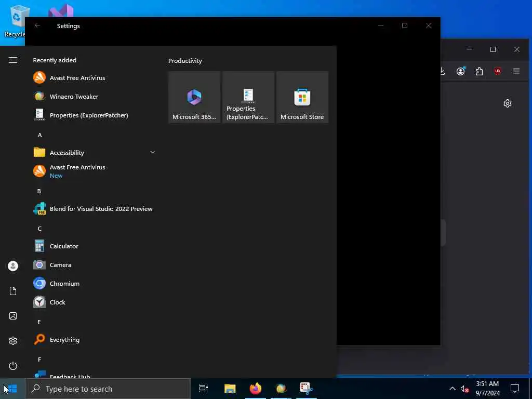532x399 pixels.
Task: Launch the Everything search app
Action: tap(95, 340)
